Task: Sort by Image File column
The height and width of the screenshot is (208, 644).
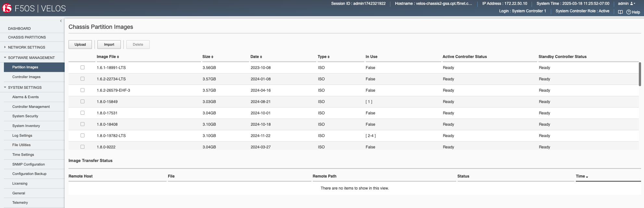Action: click(108, 57)
